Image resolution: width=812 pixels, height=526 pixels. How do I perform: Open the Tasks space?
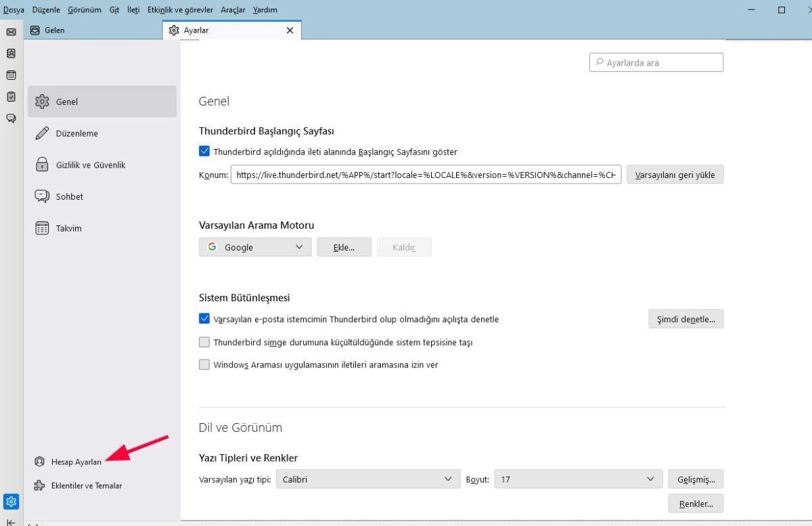tap(11, 97)
